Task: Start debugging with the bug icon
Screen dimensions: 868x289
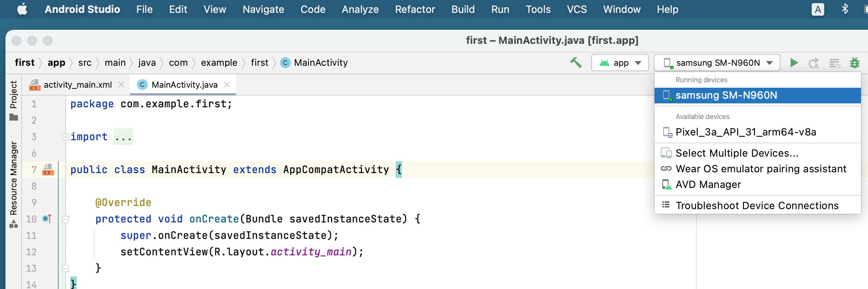Action: tap(855, 63)
